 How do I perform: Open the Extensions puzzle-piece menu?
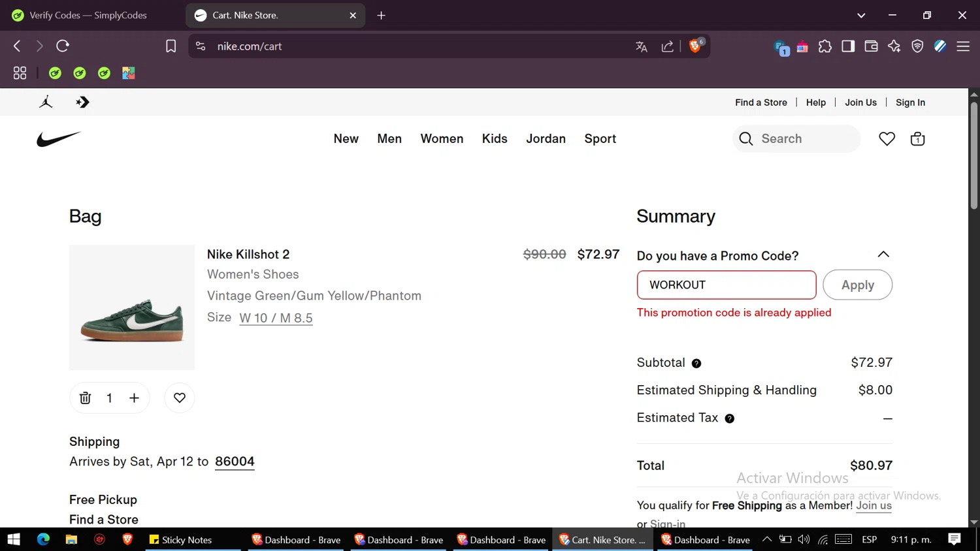825,46
